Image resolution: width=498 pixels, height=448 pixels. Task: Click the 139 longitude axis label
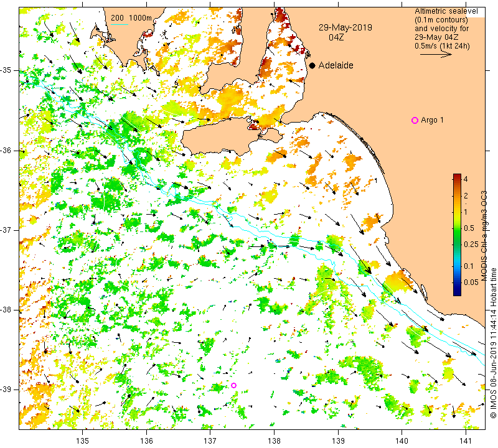click(338, 441)
